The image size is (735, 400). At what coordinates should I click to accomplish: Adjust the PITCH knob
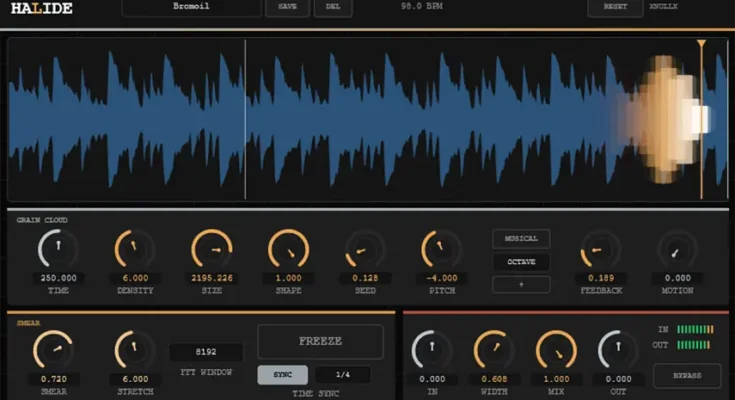point(442,249)
